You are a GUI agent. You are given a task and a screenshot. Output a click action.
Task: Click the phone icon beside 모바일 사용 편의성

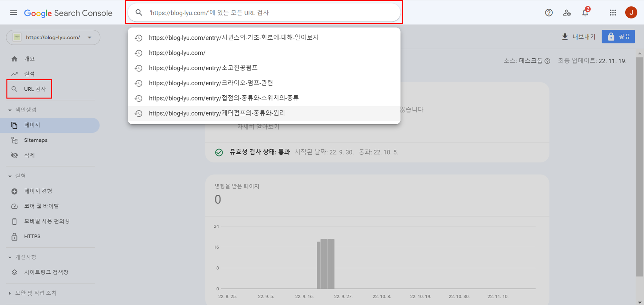[x=14, y=222]
